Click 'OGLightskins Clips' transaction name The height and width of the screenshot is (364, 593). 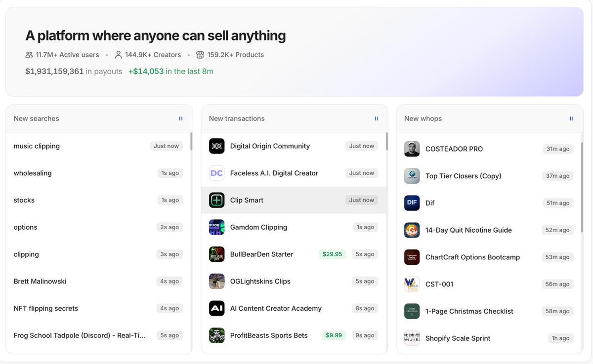pos(260,282)
